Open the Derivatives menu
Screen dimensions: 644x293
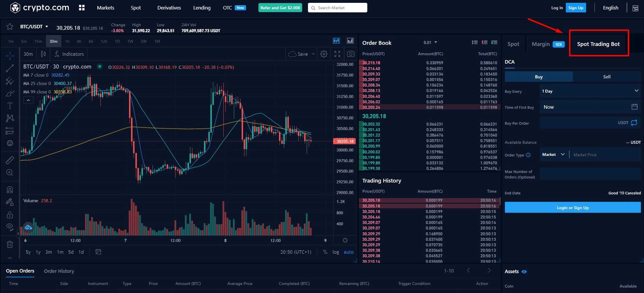169,8
